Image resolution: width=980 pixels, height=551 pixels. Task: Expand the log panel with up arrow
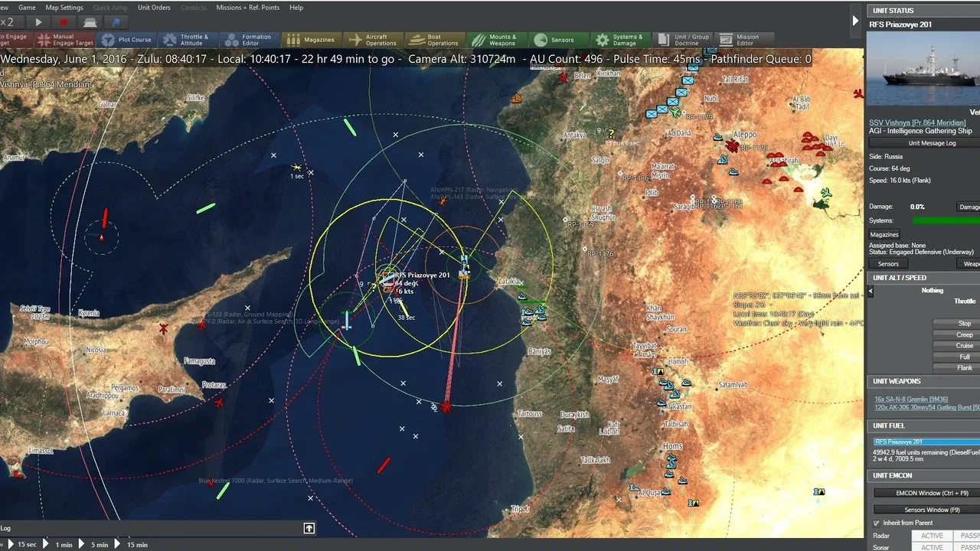point(309,528)
